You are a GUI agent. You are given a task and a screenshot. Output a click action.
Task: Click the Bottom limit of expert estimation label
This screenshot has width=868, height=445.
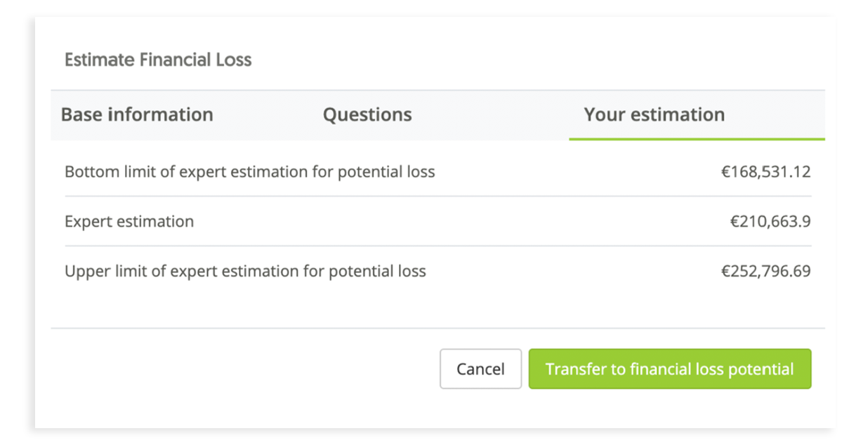249,172
